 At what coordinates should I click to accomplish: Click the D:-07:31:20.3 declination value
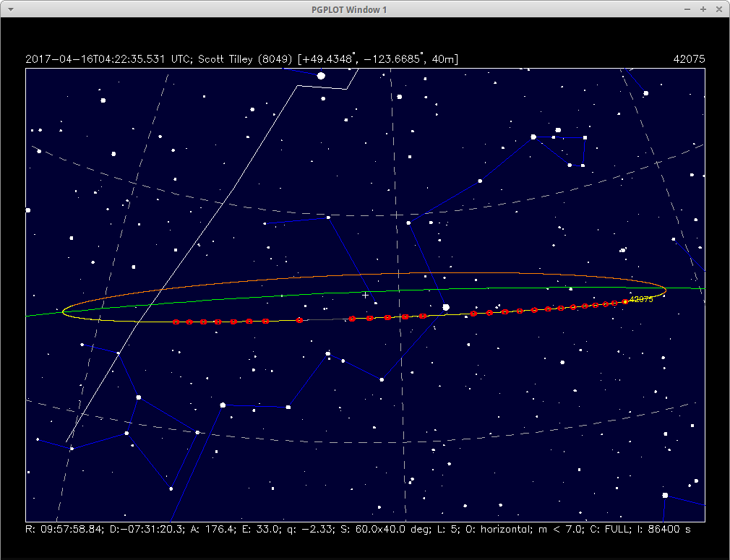[x=147, y=529]
